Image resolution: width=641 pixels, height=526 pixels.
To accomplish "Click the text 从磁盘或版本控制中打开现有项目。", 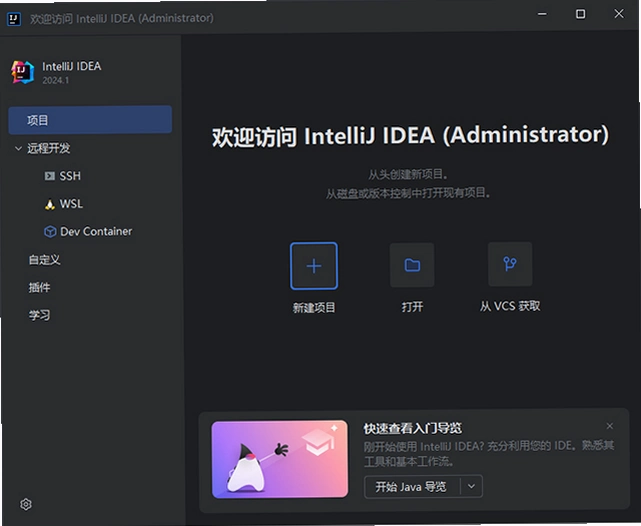I will (408, 193).
